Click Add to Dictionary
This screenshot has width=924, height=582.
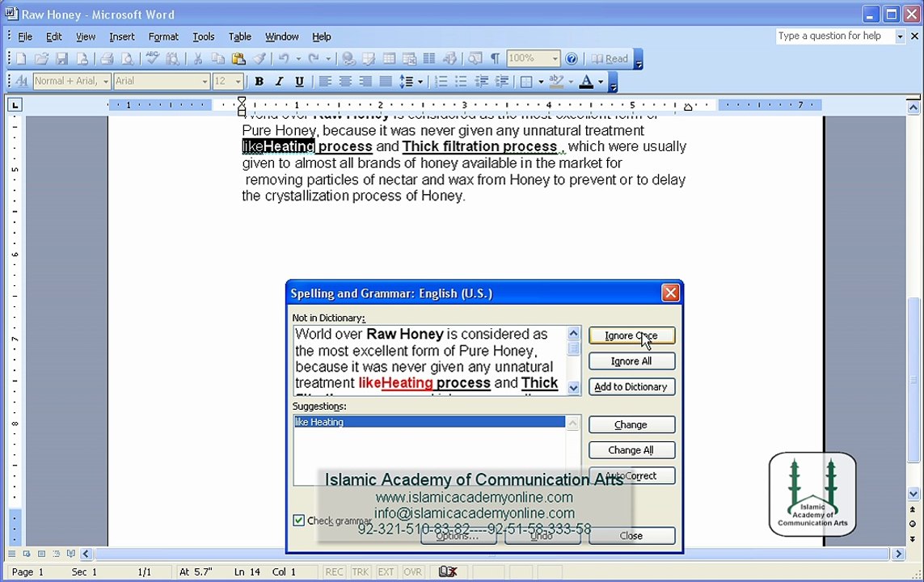pyautogui.click(x=631, y=386)
